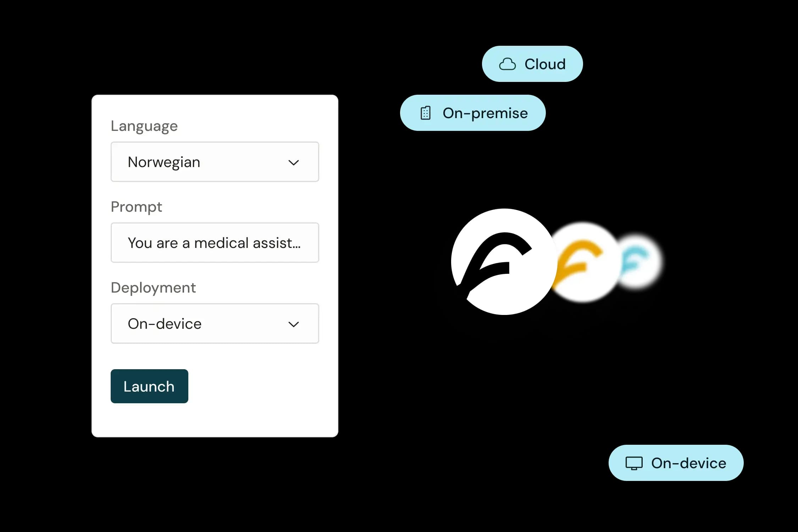This screenshot has width=798, height=532.
Task: Click the Launch button
Action: coord(149,386)
